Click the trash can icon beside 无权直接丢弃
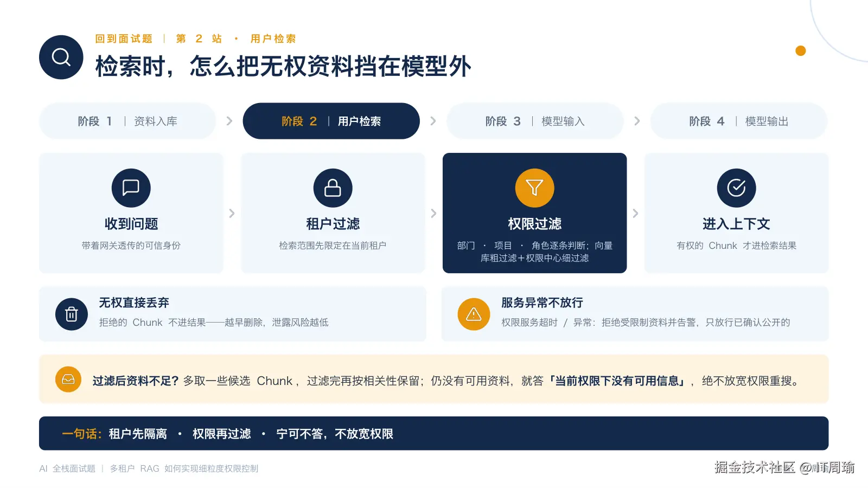The image size is (868, 488). [72, 314]
